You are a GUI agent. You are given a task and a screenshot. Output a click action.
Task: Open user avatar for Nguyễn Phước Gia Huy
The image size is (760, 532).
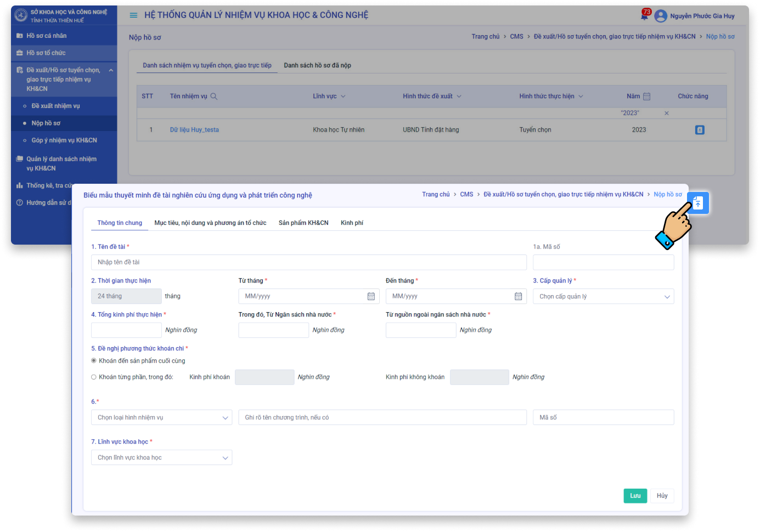[x=661, y=16]
